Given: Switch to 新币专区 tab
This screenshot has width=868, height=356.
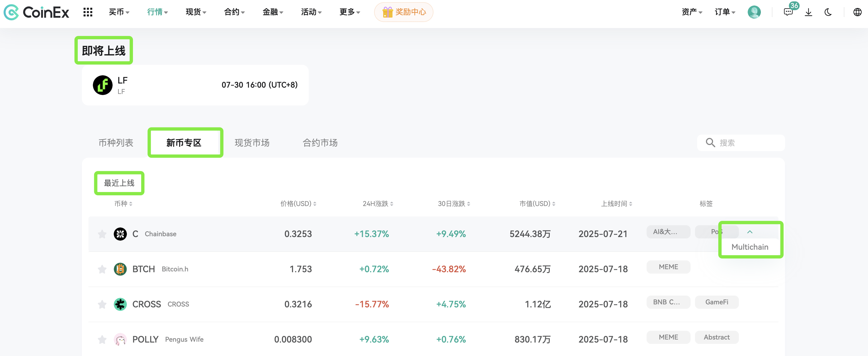Looking at the screenshot, I should click(x=184, y=143).
